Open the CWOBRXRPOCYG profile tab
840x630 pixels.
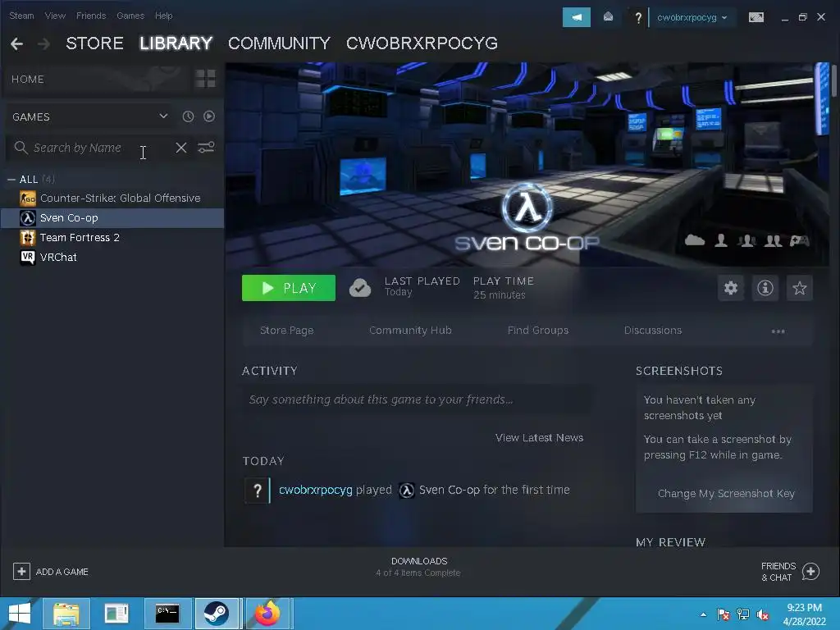[x=422, y=43]
